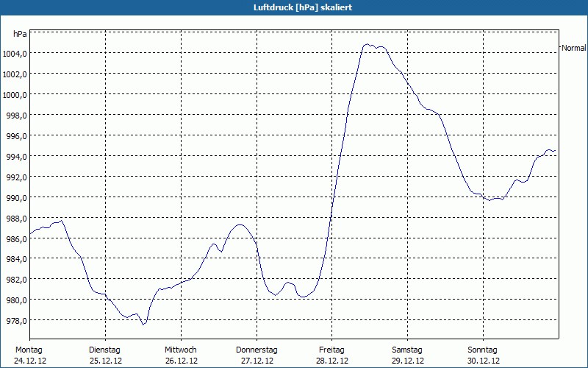Click the 'hPa' unit label
588x368 pixels.
click(20, 34)
